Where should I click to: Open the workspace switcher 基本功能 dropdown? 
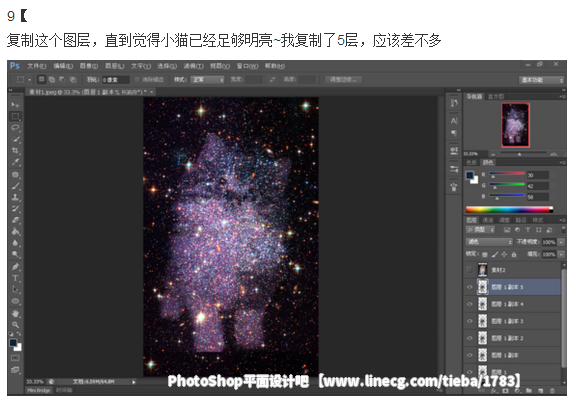coord(541,80)
